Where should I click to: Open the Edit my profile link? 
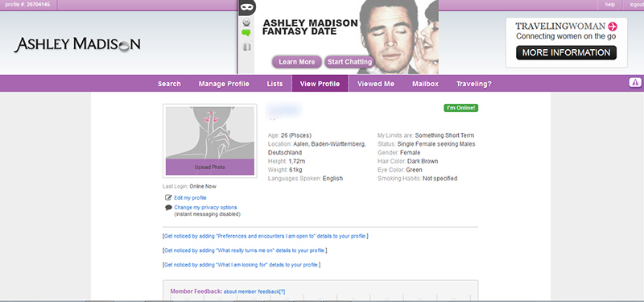click(x=190, y=198)
